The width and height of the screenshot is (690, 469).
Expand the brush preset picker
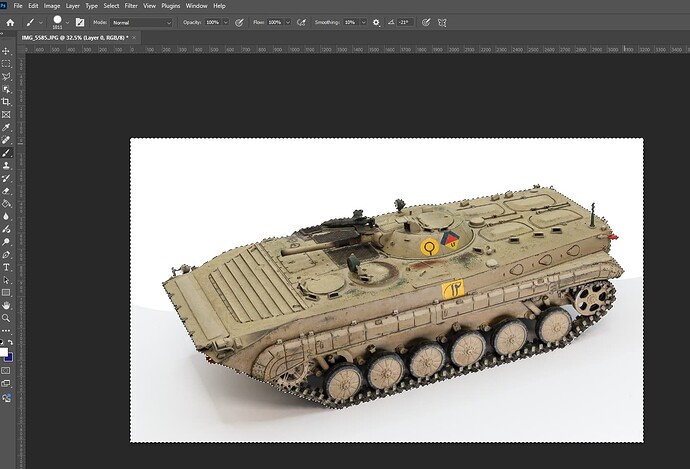[66, 21]
